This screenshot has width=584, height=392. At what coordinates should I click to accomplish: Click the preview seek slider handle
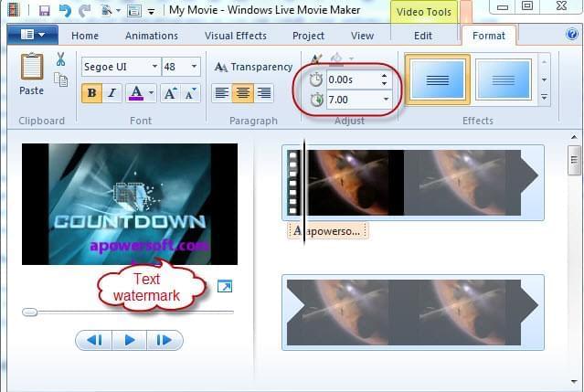click(30, 313)
